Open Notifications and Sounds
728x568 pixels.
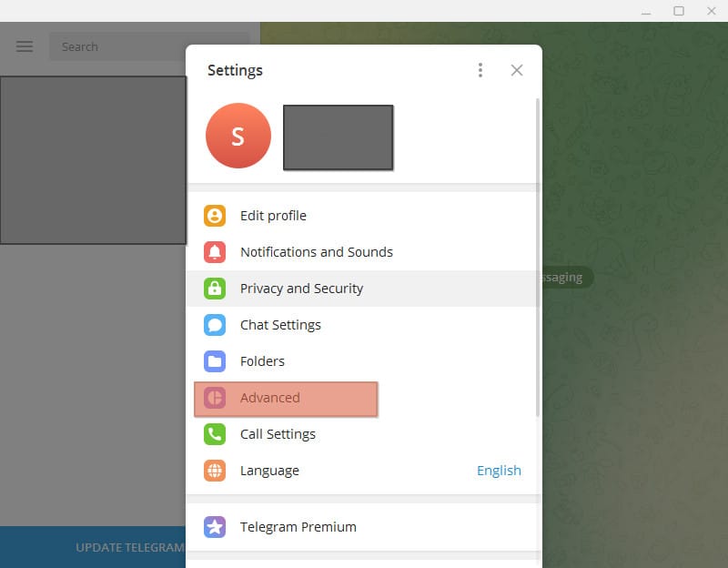(361, 252)
